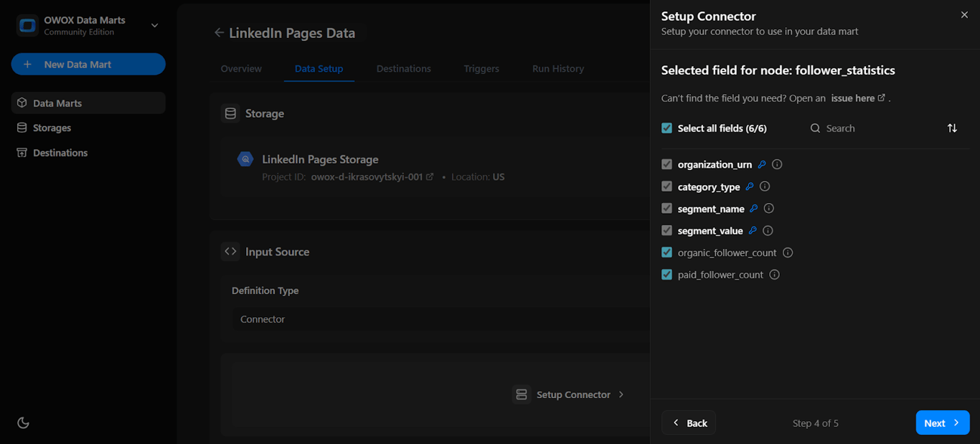Open the issue here link
This screenshot has height=444, width=980.
pyautogui.click(x=858, y=98)
